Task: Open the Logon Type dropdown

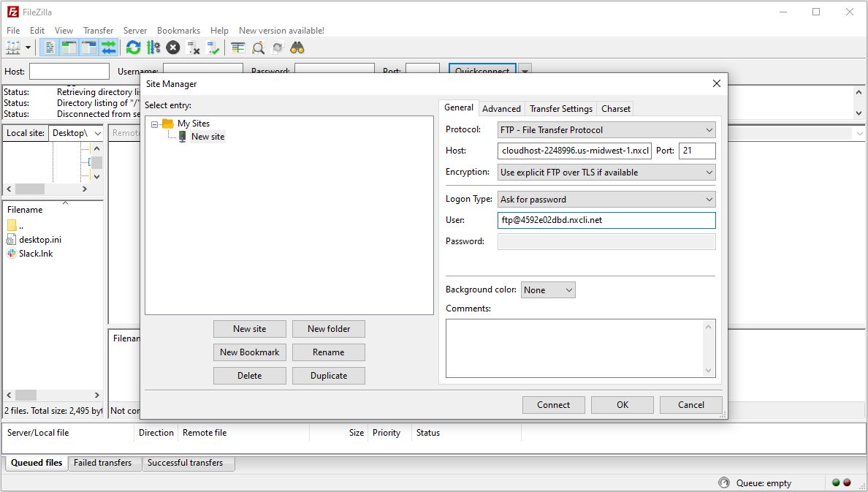Action: point(606,200)
